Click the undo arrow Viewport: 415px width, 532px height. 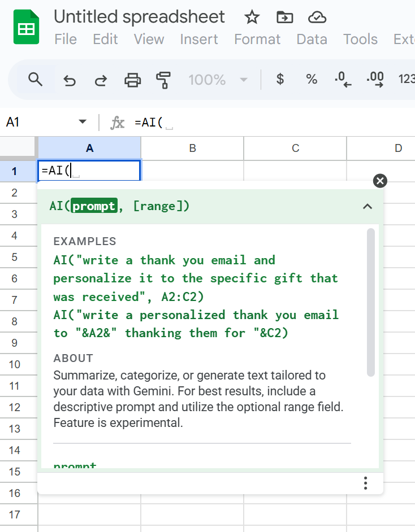(x=70, y=80)
